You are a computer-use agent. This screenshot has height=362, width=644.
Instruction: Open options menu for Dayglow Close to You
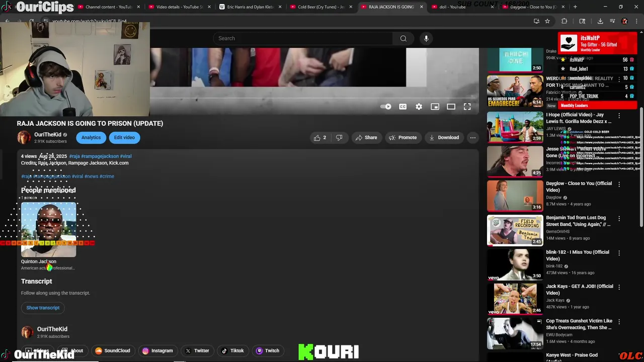point(619,184)
